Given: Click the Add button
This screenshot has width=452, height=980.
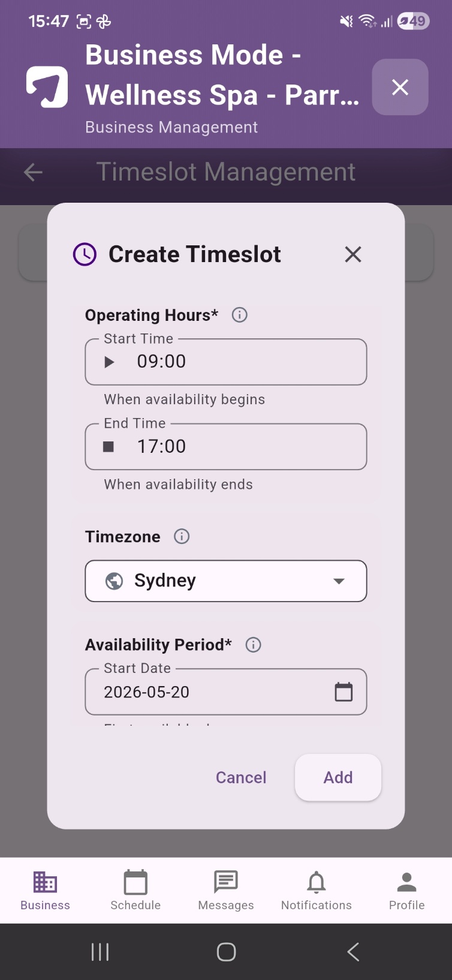Looking at the screenshot, I should [x=338, y=777].
